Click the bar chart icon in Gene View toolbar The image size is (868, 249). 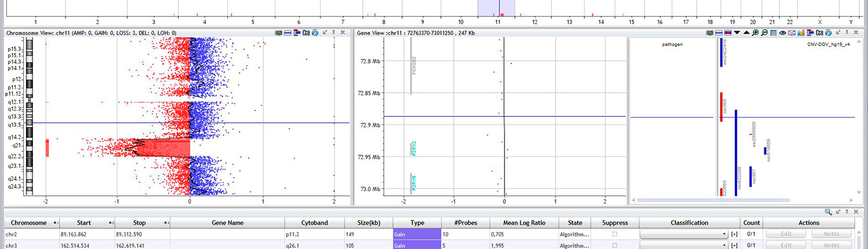point(801,33)
